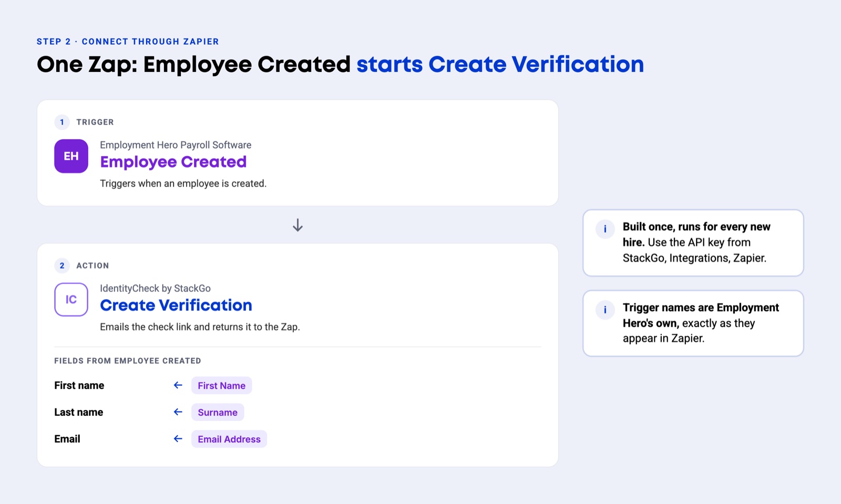The image size is (841, 504).
Task: Select the 'Surname' field pill
Action: tap(218, 412)
